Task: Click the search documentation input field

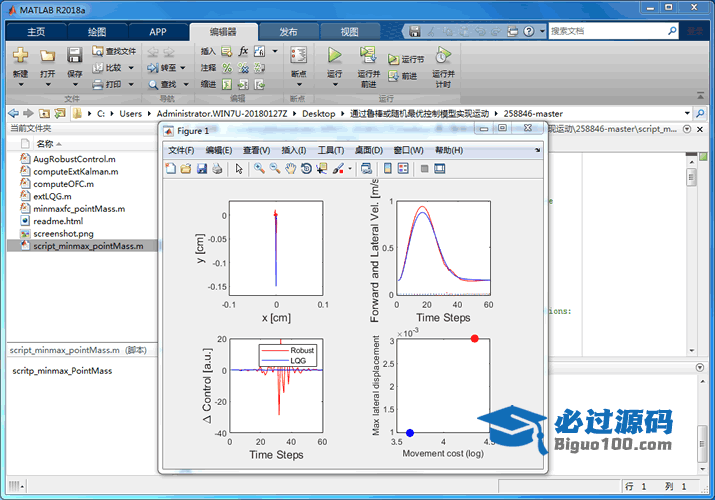Action: 608,31
